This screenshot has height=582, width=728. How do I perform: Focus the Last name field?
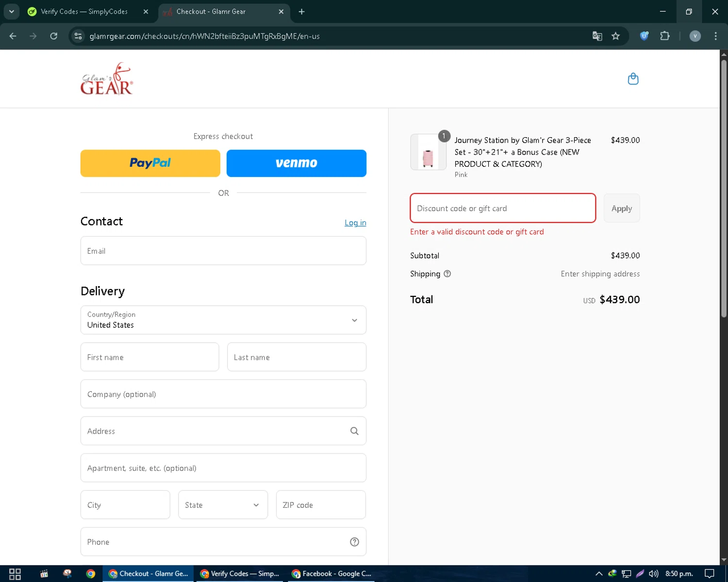click(297, 357)
